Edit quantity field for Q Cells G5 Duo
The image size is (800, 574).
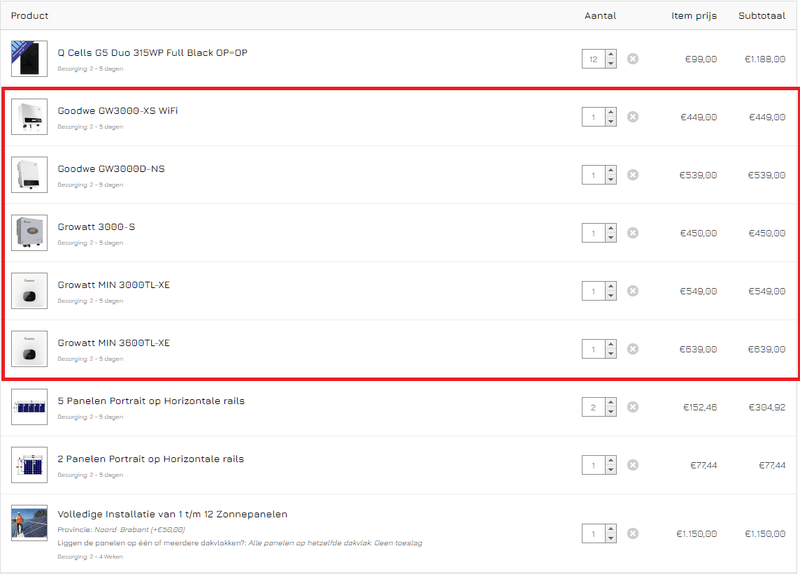[x=593, y=59]
